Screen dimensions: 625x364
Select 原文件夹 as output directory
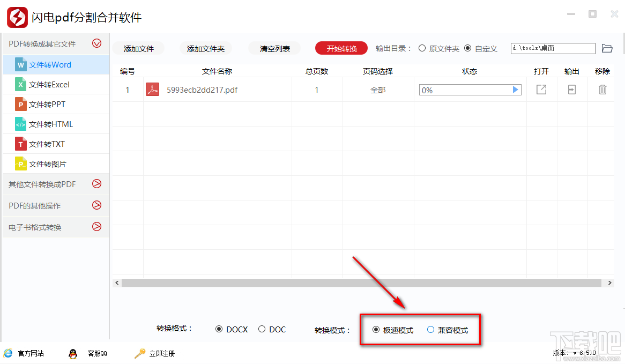[x=422, y=48]
